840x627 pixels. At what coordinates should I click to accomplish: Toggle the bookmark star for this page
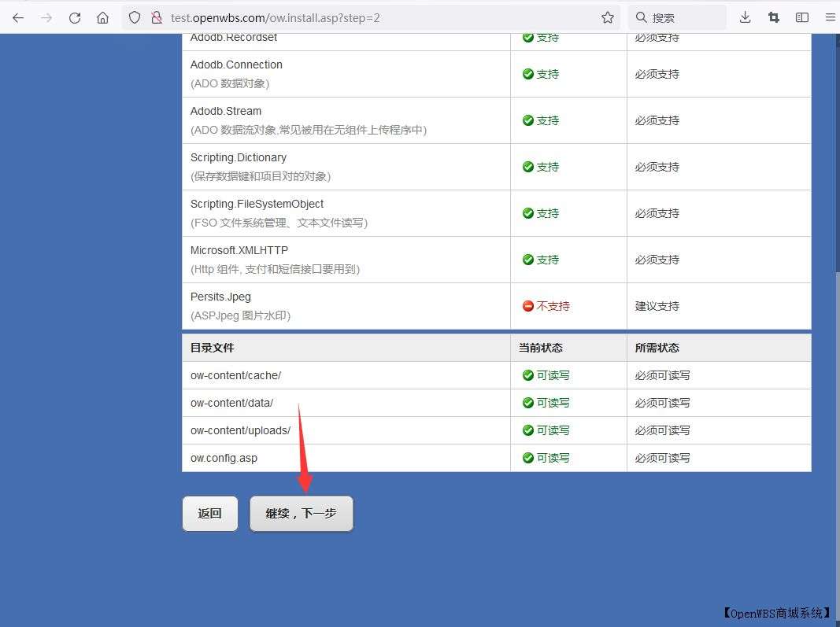608,17
